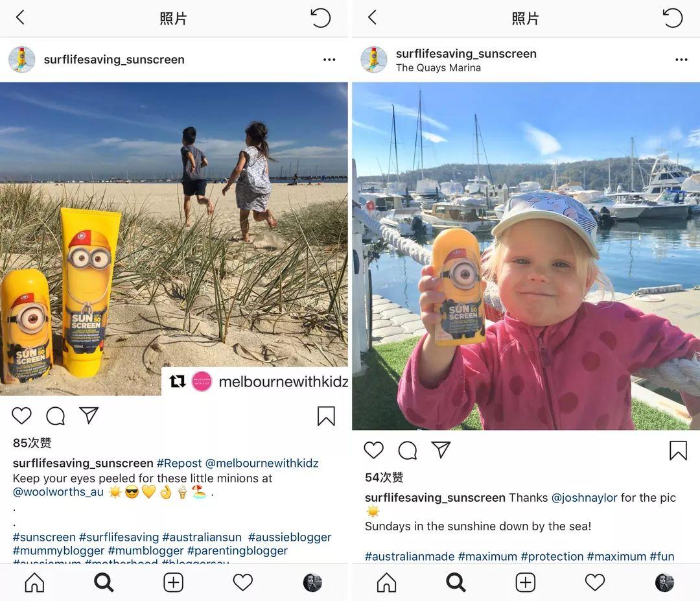Viewport: 700px width, 601px height.
Task: Open options menu on right post
Action: pyautogui.click(x=681, y=60)
